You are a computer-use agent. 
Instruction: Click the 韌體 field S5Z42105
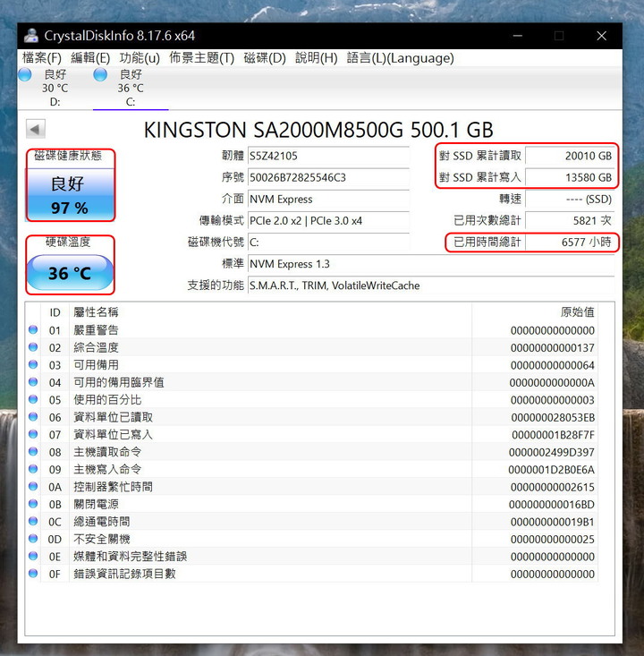point(328,156)
